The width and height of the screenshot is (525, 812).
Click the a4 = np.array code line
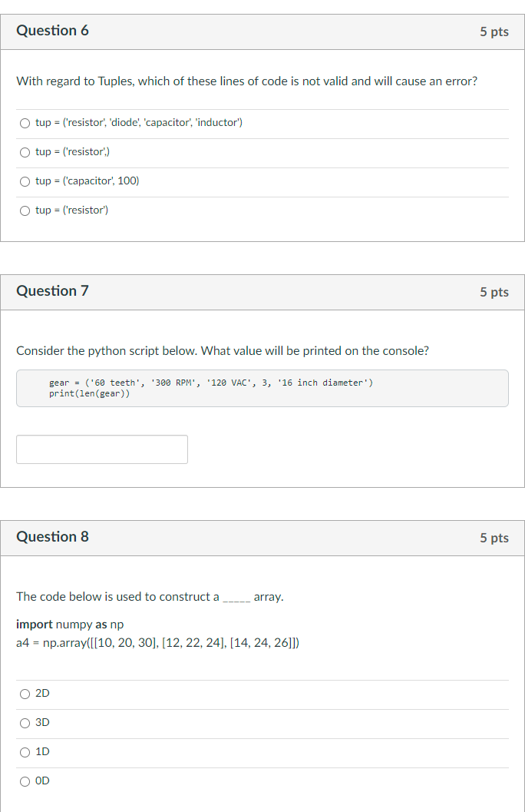[158, 643]
